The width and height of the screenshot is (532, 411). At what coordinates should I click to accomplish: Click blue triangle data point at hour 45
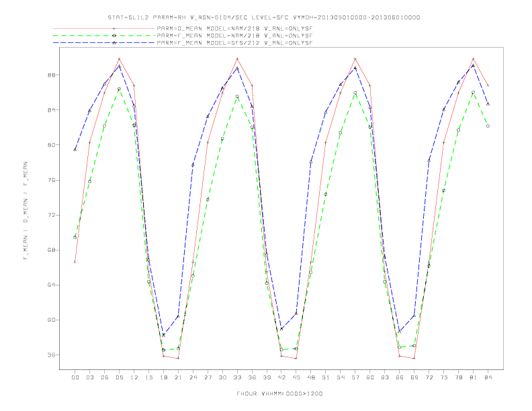(296, 314)
